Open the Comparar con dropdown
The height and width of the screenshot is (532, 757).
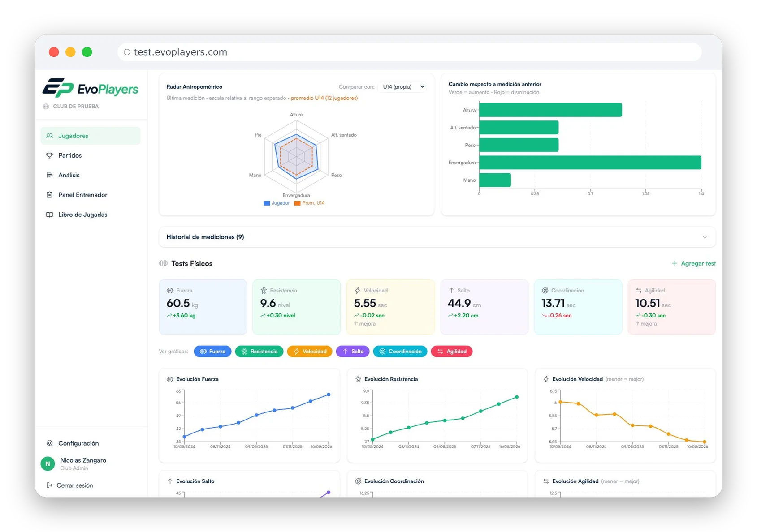coord(403,87)
